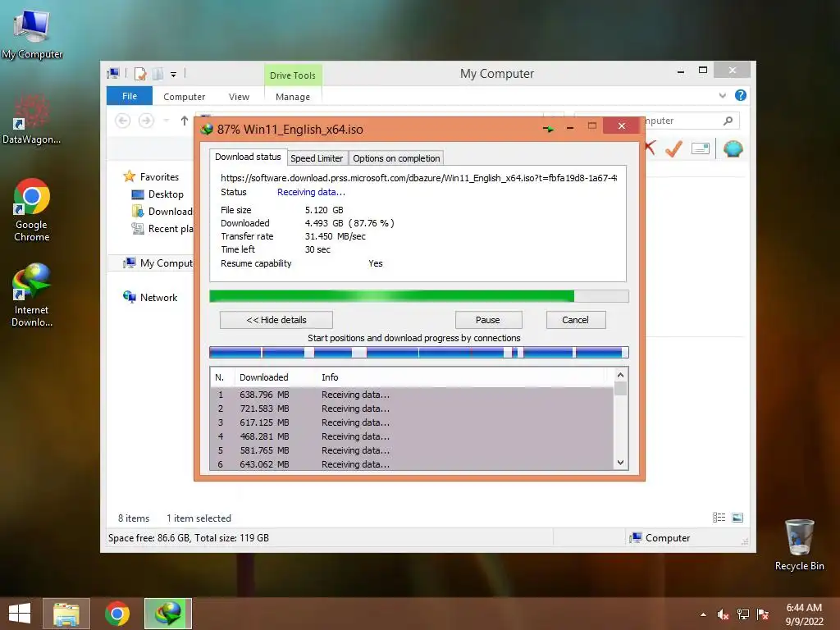The height and width of the screenshot is (630, 840).
Task: Select Network in navigation pane
Action: coord(158,297)
